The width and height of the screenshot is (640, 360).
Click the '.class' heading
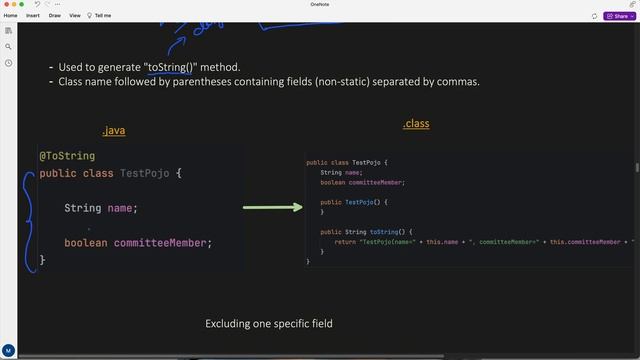point(416,123)
